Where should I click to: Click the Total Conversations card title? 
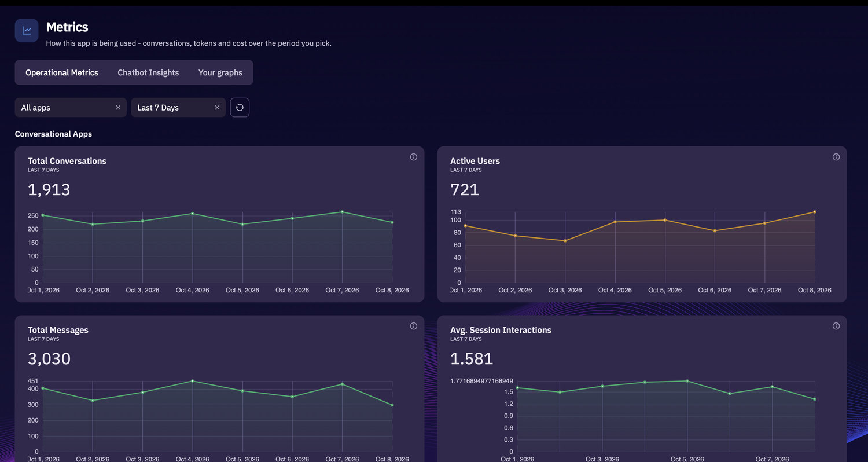(67, 161)
